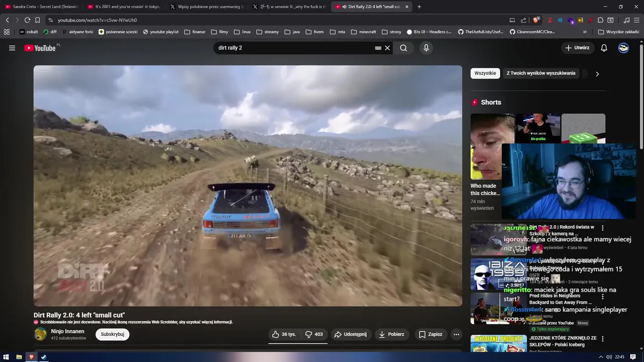Open pobieranie sciezki bookmark

118,32
